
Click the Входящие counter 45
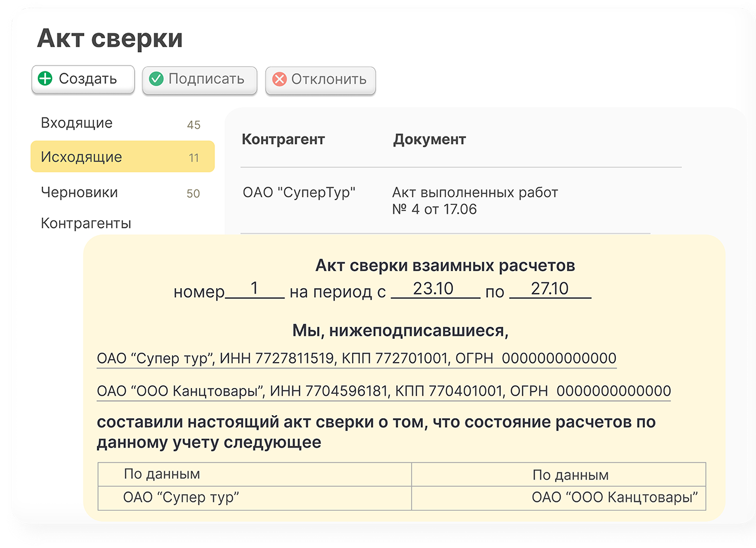pos(194,125)
